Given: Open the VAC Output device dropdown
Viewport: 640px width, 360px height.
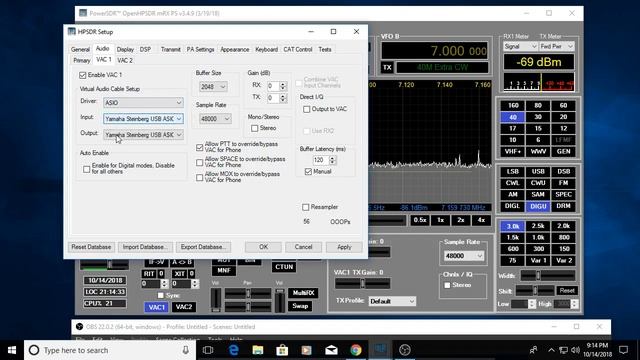Looking at the screenshot, I should click(143, 135).
